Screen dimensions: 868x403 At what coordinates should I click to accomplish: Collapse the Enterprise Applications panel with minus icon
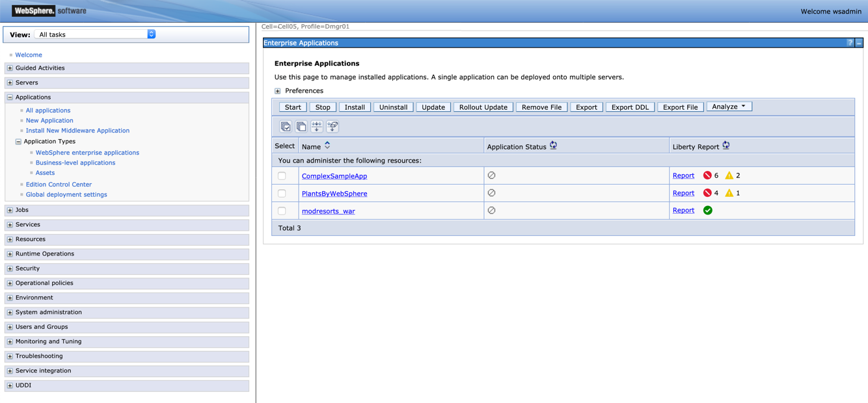[x=859, y=43]
